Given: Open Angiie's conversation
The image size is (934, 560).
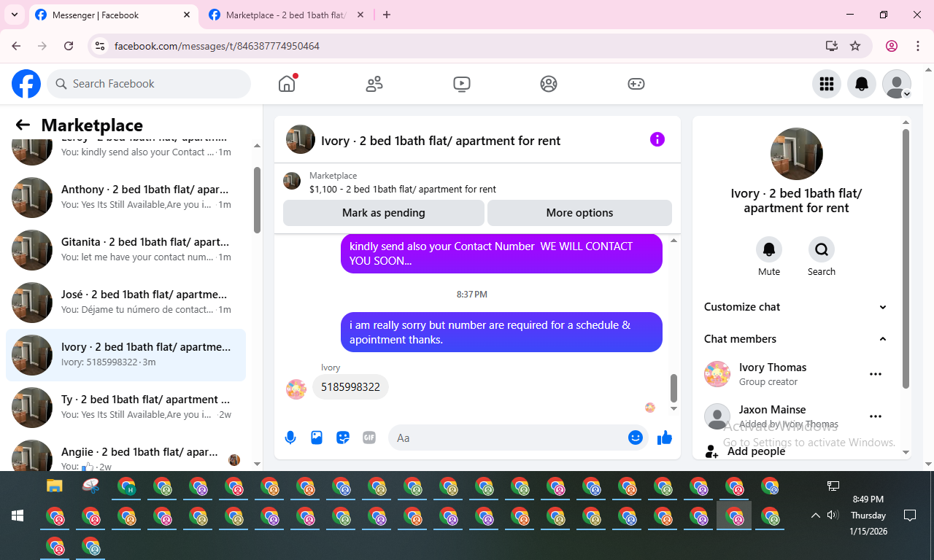Looking at the screenshot, I should coord(126,454).
